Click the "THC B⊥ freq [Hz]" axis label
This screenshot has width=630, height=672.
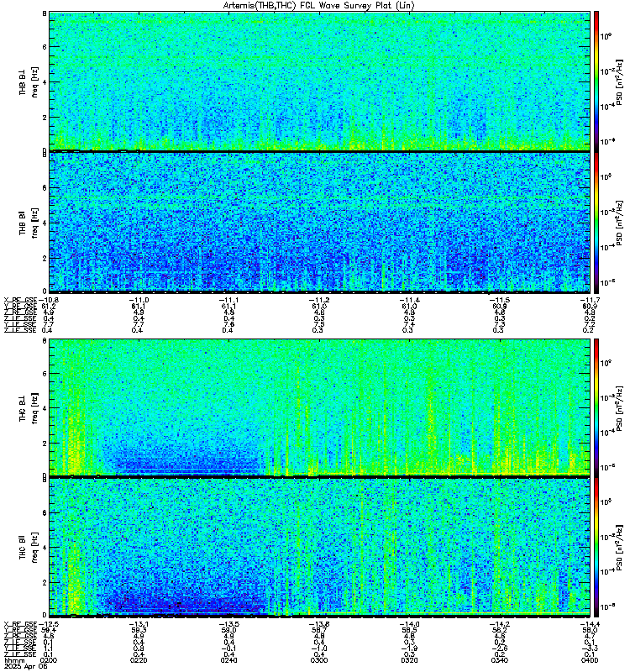tap(29, 407)
